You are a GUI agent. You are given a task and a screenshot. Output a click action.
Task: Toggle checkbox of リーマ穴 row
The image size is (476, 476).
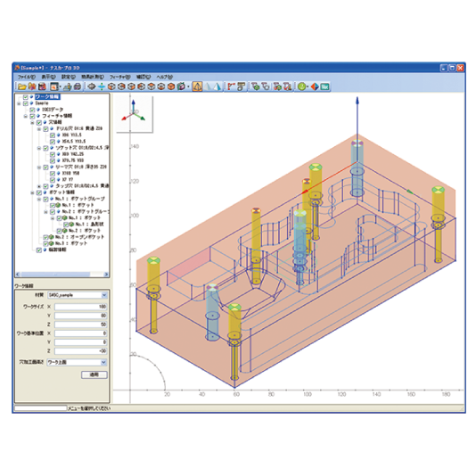[x=45, y=167]
